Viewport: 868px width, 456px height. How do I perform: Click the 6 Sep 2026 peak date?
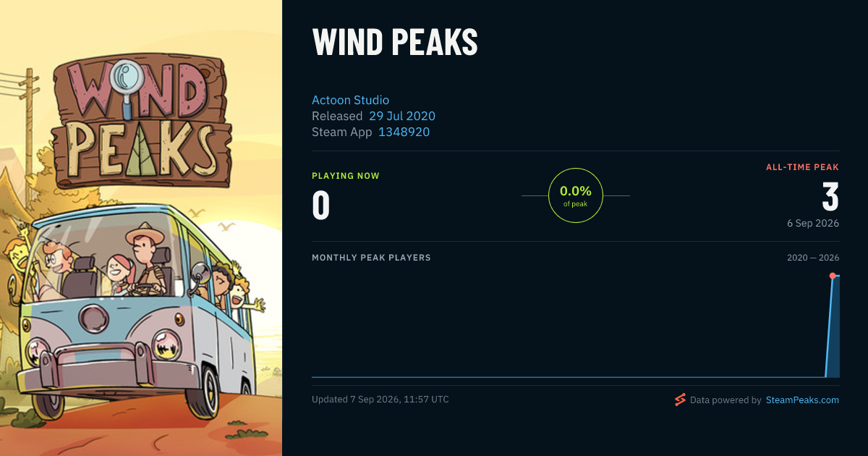(813, 223)
